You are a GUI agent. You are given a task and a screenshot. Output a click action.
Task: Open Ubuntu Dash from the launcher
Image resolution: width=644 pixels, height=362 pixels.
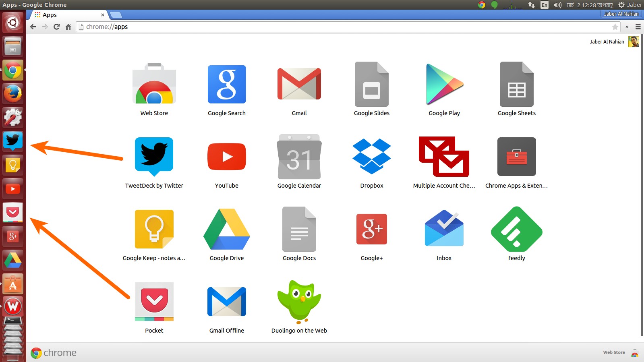coord(13,22)
